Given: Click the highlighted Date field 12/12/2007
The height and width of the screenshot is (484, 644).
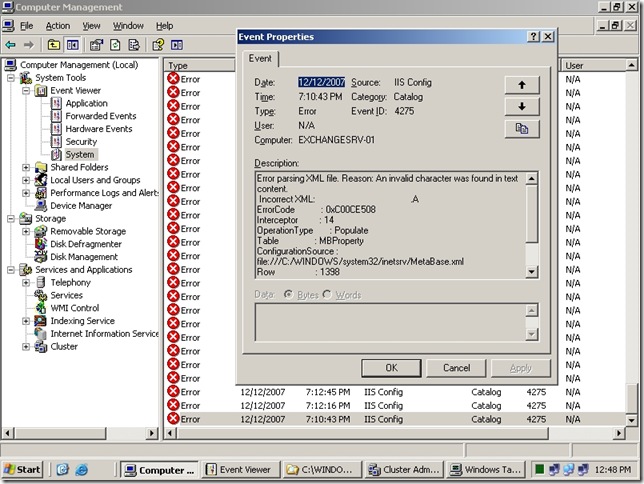Looking at the screenshot, I should [x=321, y=82].
